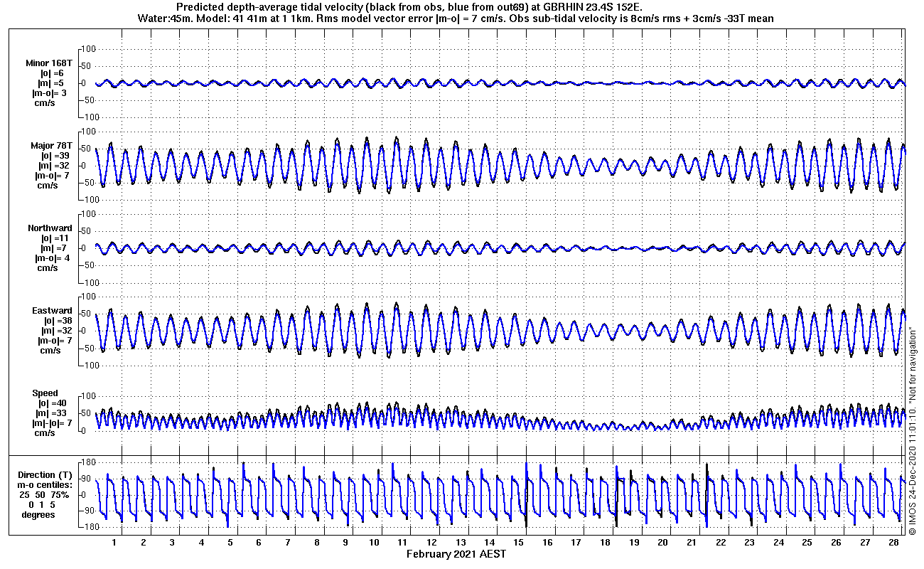Image resolution: width=924 pixels, height=569 pixels.
Task: Click the '-50' tick on the Major panel axis
Action: pos(89,183)
